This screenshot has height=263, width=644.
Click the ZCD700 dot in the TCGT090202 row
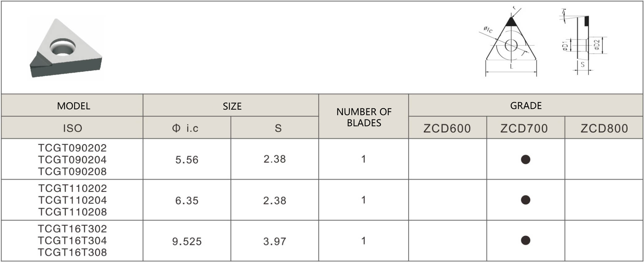click(x=525, y=159)
